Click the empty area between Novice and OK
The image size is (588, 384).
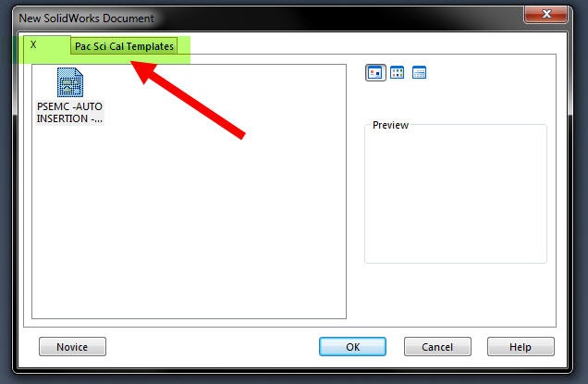213,346
